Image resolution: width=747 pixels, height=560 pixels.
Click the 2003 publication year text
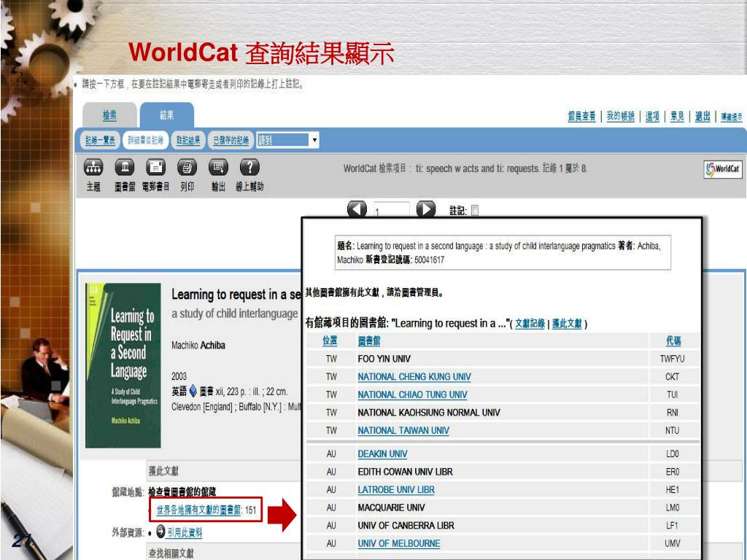coord(179,376)
